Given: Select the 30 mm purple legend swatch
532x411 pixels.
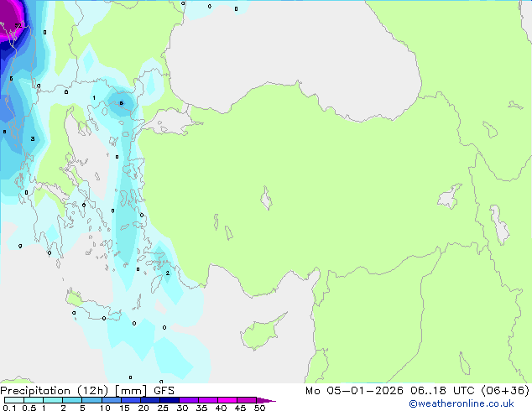Looking at the screenshot, I should pyautogui.click(x=189, y=400).
